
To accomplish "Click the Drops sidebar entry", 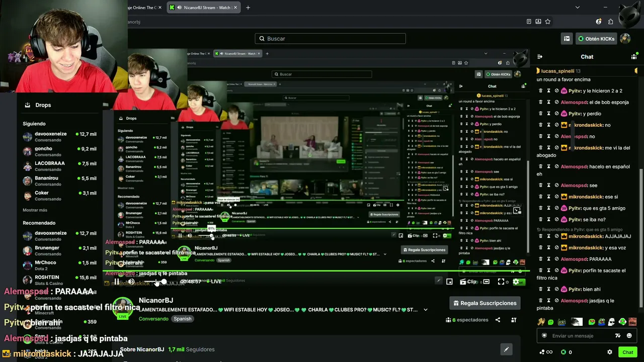I will (x=38, y=105).
